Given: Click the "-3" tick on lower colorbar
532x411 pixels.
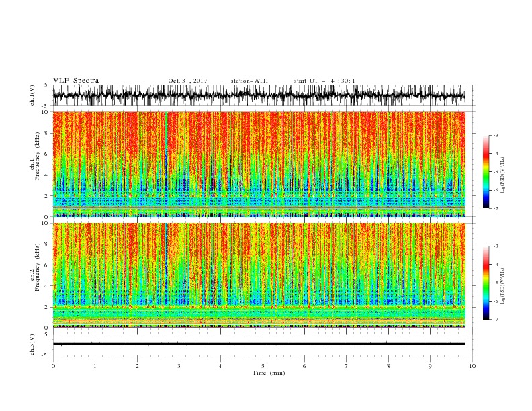Looking at the screenshot, I should pyautogui.click(x=495, y=246).
